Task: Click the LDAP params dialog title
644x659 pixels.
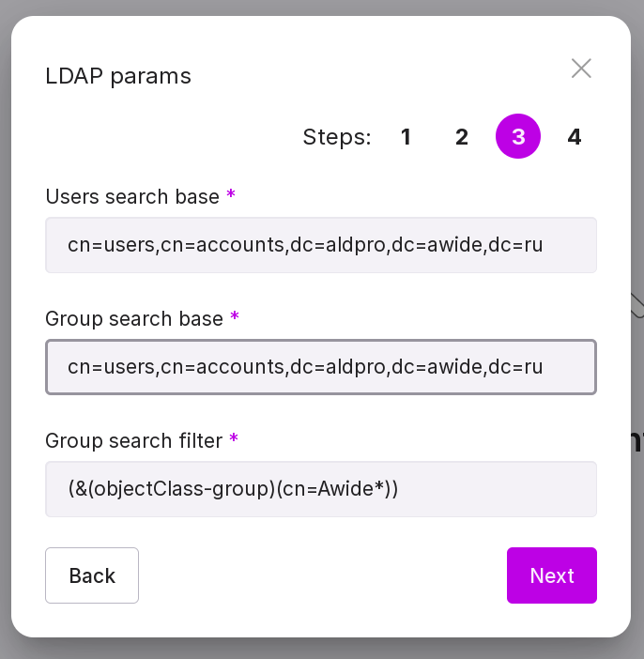Action: click(x=118, y=76)
